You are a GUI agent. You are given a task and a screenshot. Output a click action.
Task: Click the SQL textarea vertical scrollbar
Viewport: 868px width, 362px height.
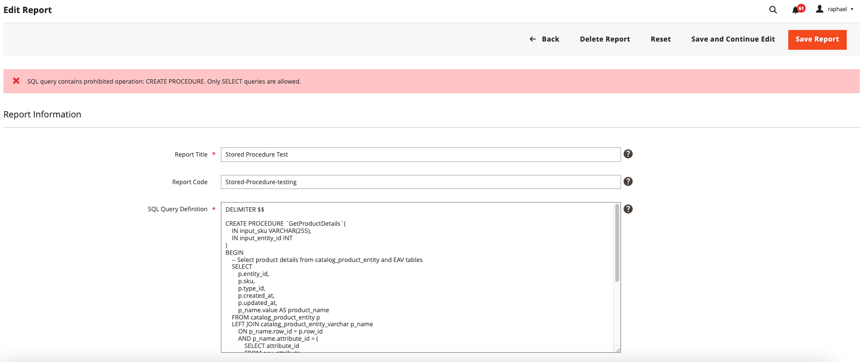pos(617,243)
